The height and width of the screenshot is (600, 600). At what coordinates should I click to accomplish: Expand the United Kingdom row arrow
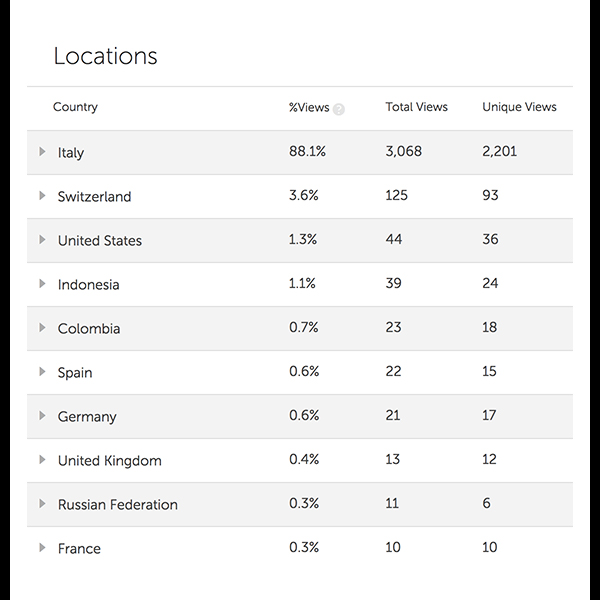tap(42, 460)
